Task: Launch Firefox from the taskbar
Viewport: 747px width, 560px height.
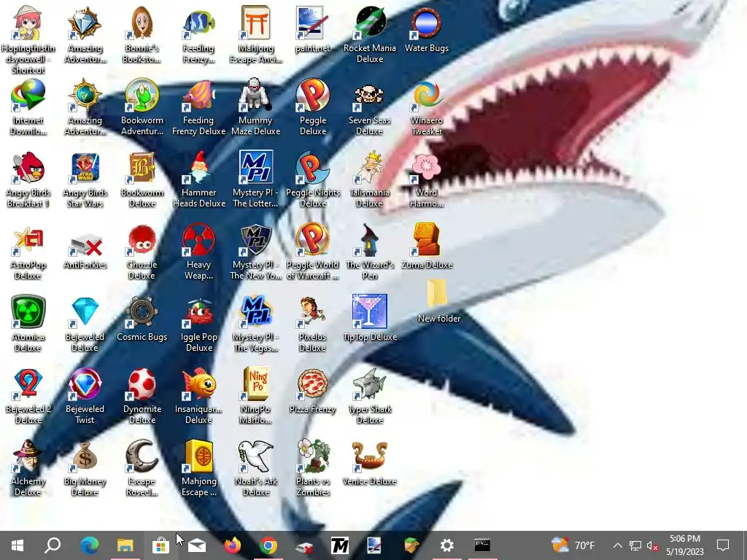Action: pos(233,545)
